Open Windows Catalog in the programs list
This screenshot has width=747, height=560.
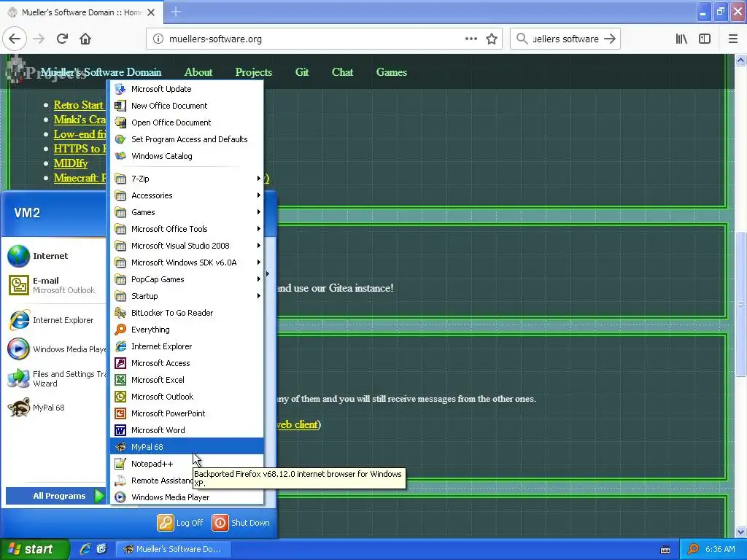click(187, 156)
